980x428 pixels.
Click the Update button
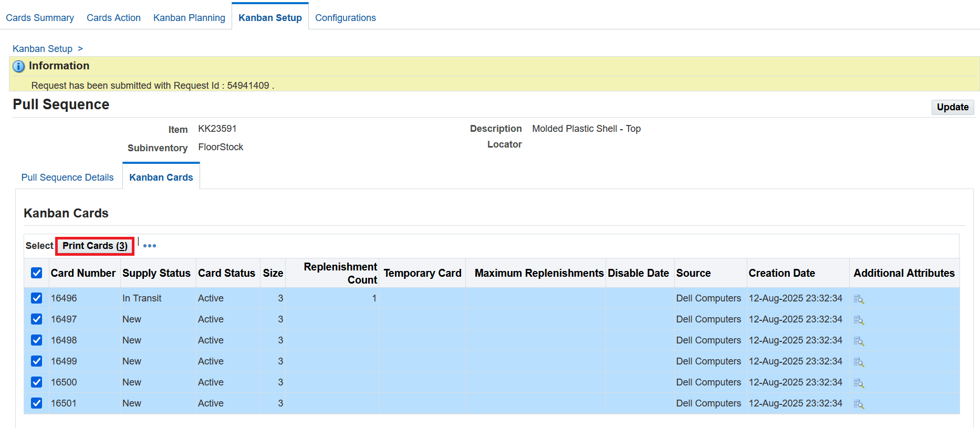tap(952, 107)
